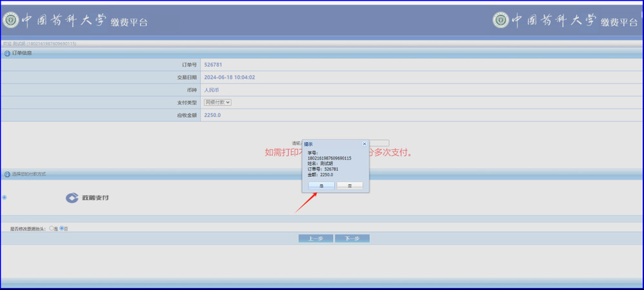Click the 提示 dialog title bar
Viewport: 644px width, 290px height.
click(329, 143)
